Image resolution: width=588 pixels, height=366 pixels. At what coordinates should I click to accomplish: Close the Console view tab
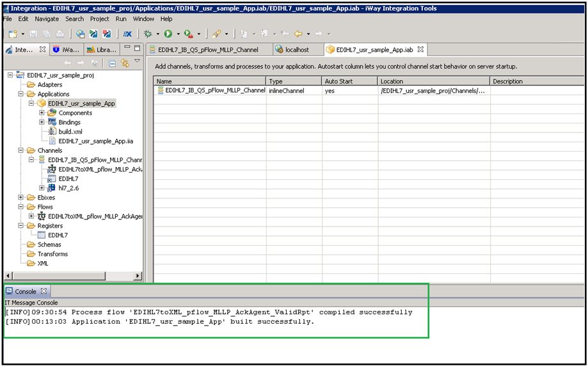44,291
